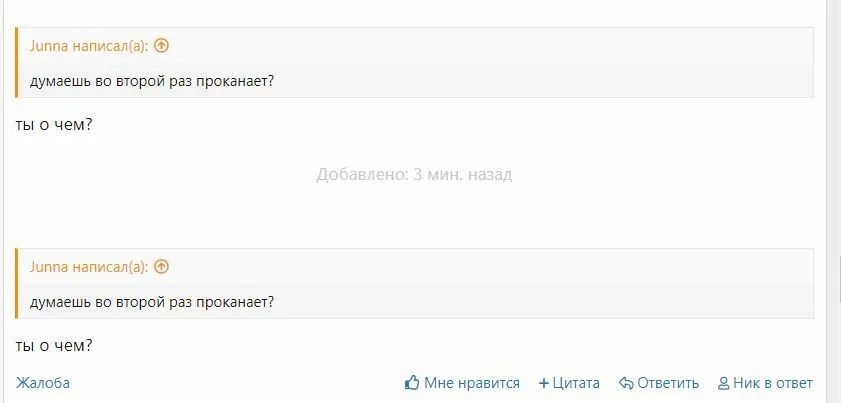
Task: Click the orange left border of the second quote
Action: coord(17,284)
